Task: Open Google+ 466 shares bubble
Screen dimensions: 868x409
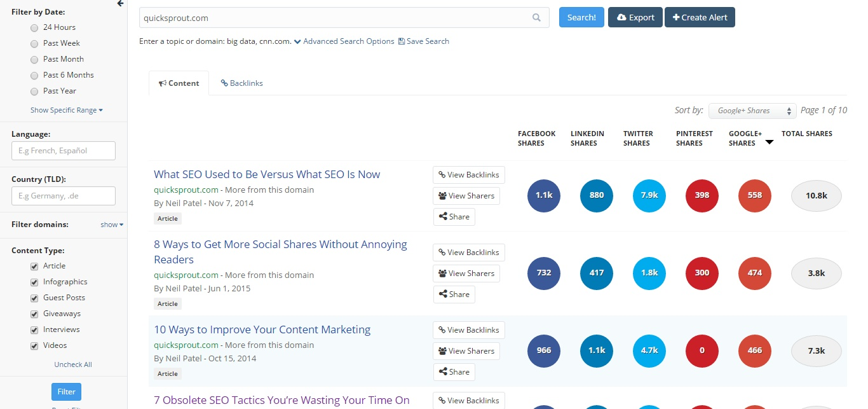Action: point(755,350)
